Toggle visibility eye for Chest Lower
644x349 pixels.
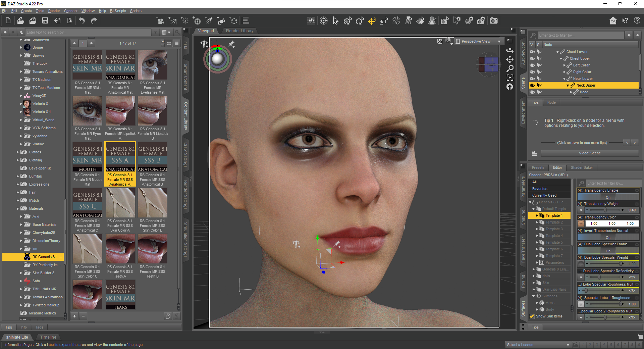[532, 52]
